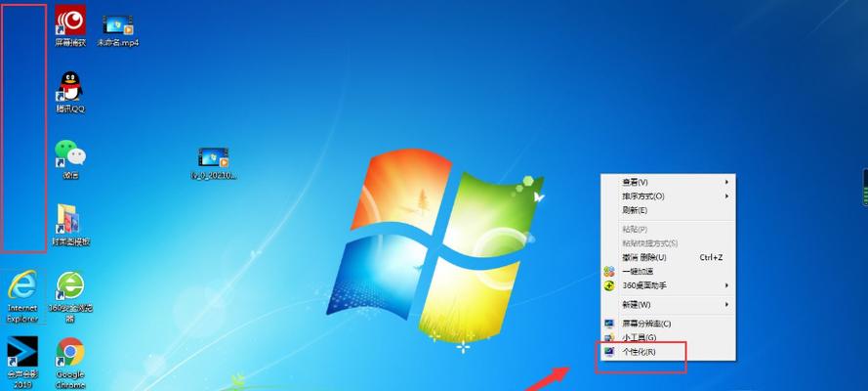The width and height of the screenshot is (868, 391).
Task: Select the 屏幕捕获 screen capture desktop shortcut
Action: [x=70, y=26]
